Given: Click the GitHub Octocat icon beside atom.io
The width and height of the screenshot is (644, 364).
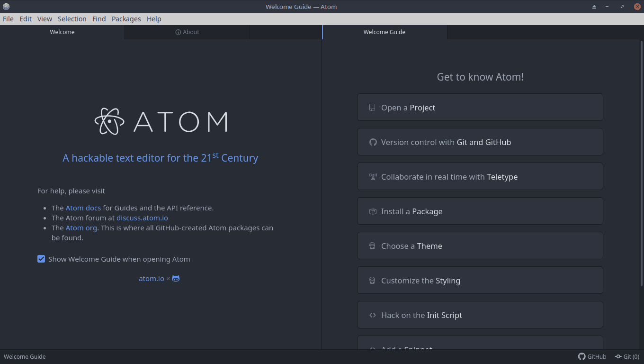Looking at the screenshot, I should [x=176, y=279].
